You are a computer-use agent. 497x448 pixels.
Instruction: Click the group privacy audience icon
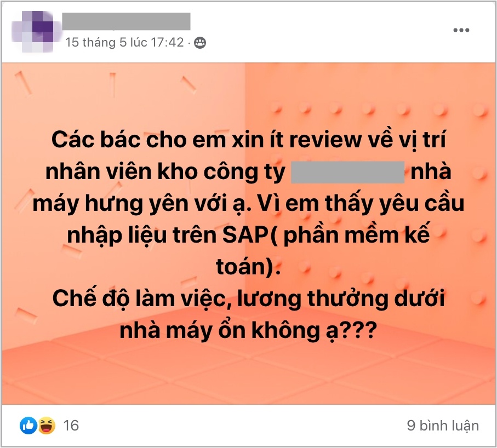coord(200,43)
